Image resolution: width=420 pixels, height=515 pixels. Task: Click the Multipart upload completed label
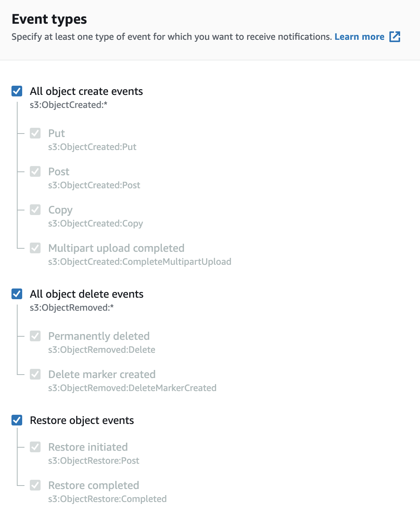pyautogui.click(x=116, y=248)
